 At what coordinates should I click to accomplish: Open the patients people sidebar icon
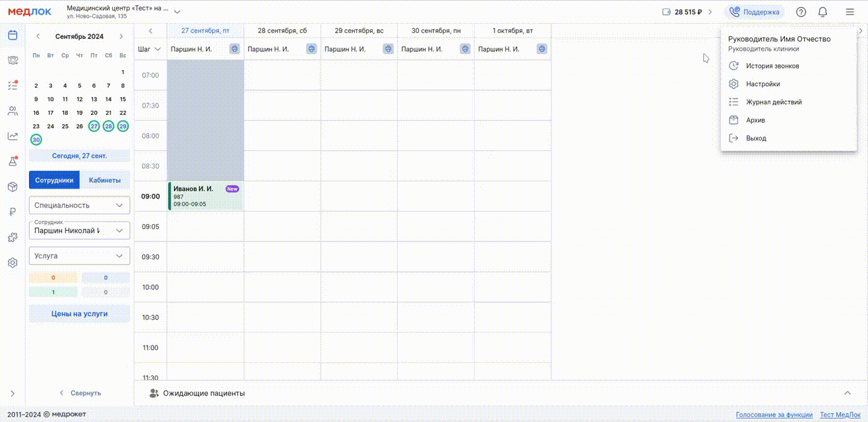click(13, 111)
